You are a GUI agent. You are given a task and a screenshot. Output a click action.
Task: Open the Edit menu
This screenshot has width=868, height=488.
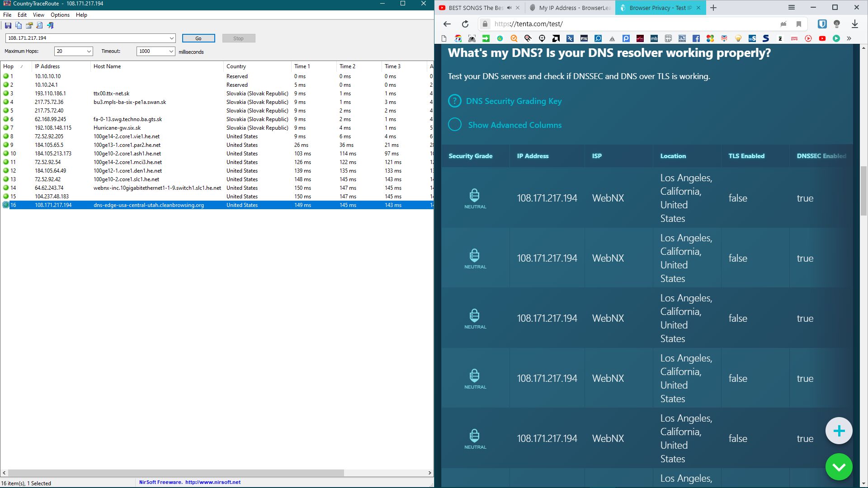click(22, 15)
